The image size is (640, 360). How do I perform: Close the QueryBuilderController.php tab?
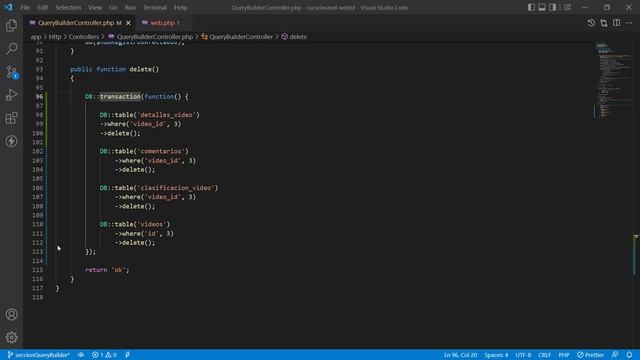(128, 23)
